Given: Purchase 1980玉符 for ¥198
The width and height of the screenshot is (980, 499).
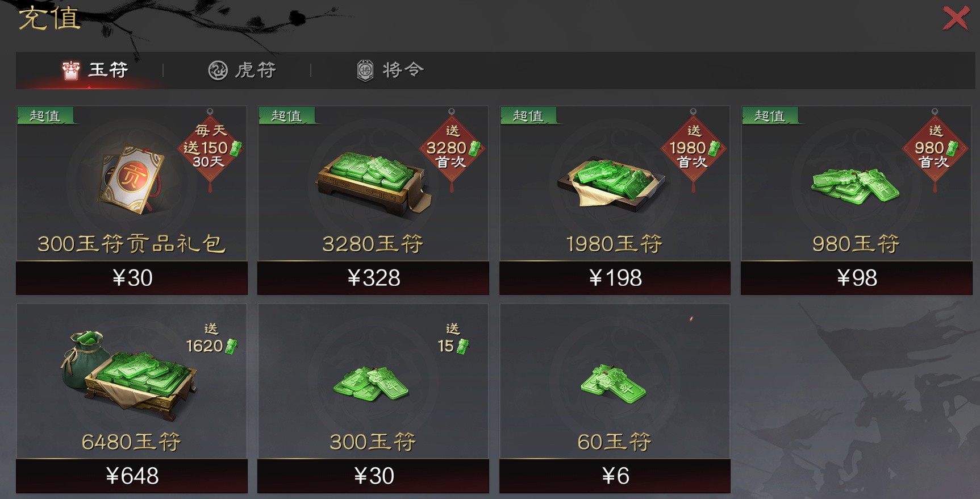Looking at the screenshot, I should [615, 278].
